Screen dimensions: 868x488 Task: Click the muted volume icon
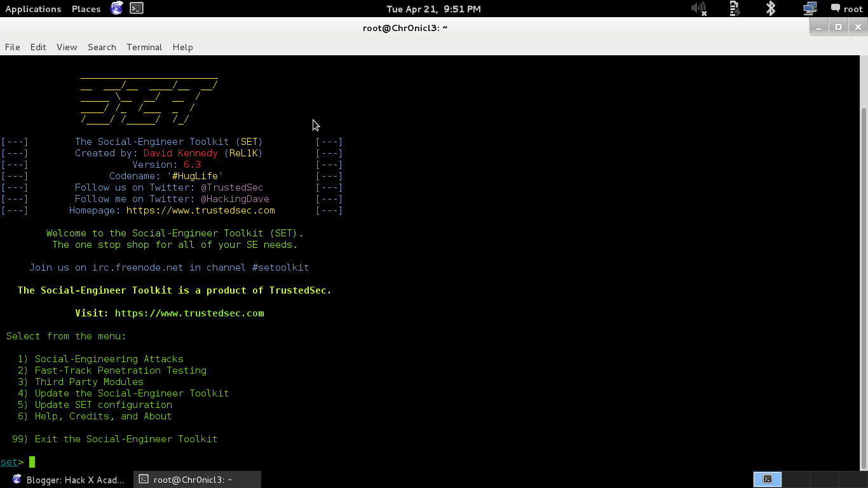point(698,8)
